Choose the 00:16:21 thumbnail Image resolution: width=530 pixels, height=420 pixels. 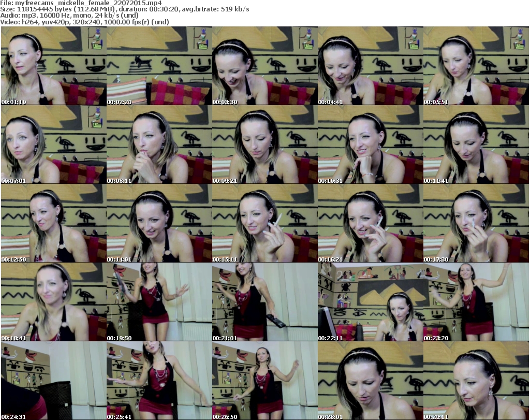click(371, 223)
